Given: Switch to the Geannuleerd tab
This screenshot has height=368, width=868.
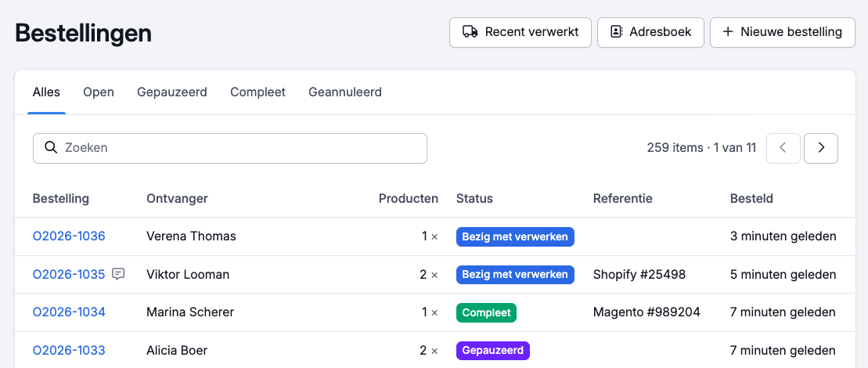Looking at the screenshot, I should click(x=345, y=92).
